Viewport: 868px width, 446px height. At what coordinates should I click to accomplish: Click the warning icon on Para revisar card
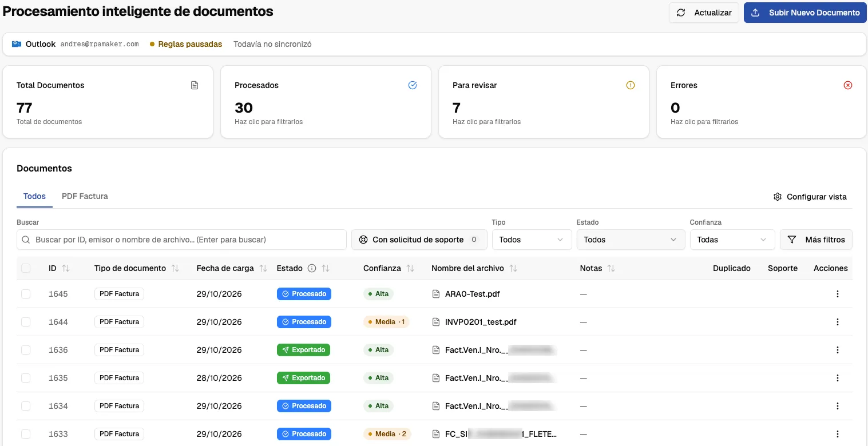point(631,85)
